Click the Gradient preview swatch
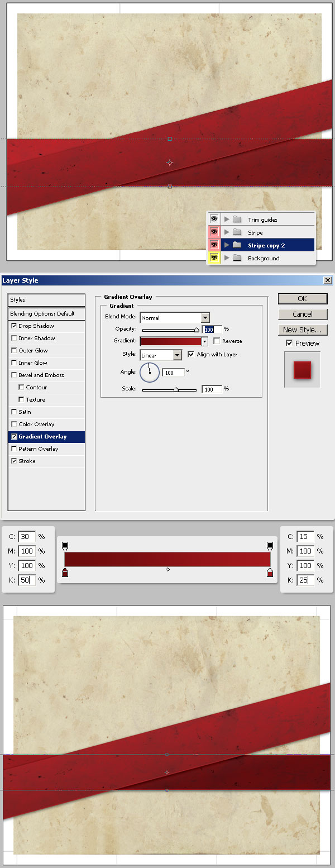 pos(170,341)
